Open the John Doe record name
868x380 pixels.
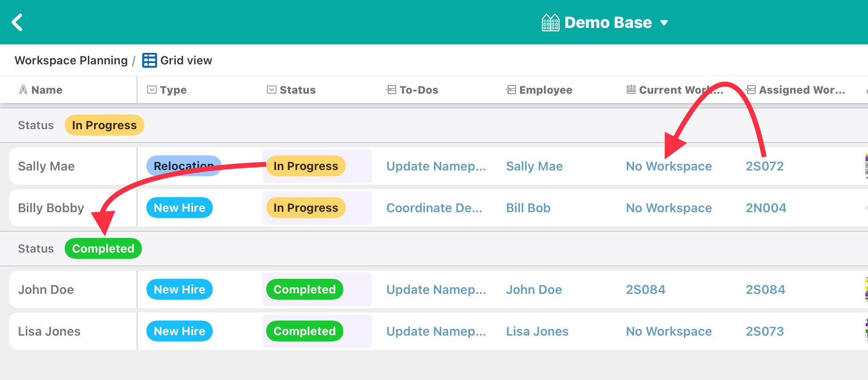46,289
